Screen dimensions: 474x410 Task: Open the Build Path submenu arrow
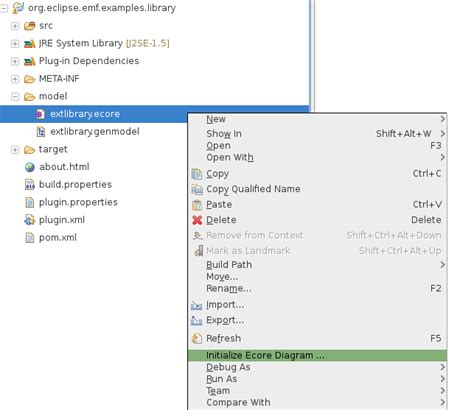(442, 265)
